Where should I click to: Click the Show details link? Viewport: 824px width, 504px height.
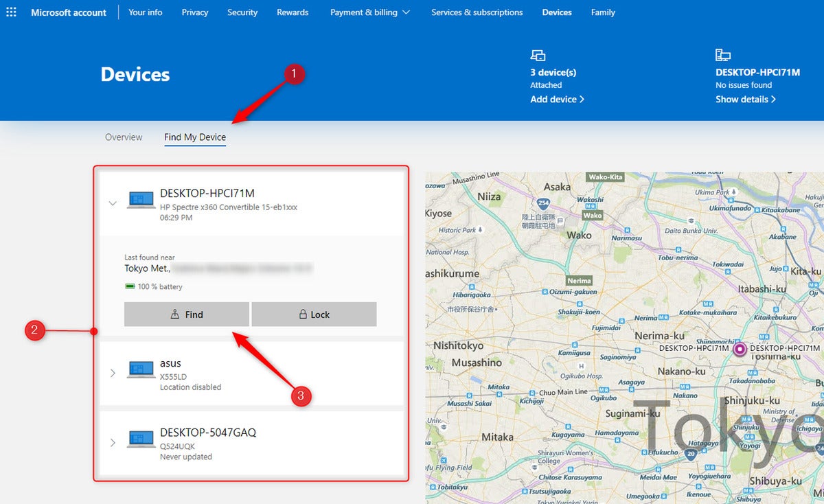coord(746,99)
